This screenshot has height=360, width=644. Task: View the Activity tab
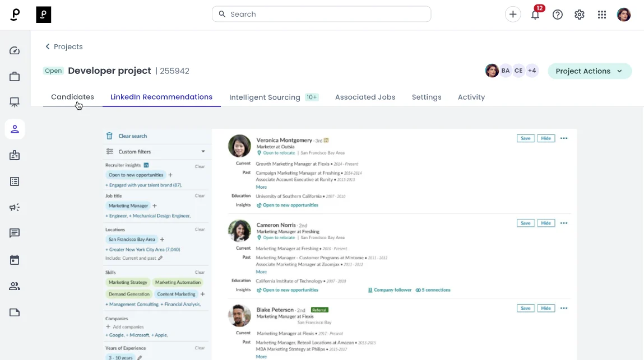pos(471,97)
